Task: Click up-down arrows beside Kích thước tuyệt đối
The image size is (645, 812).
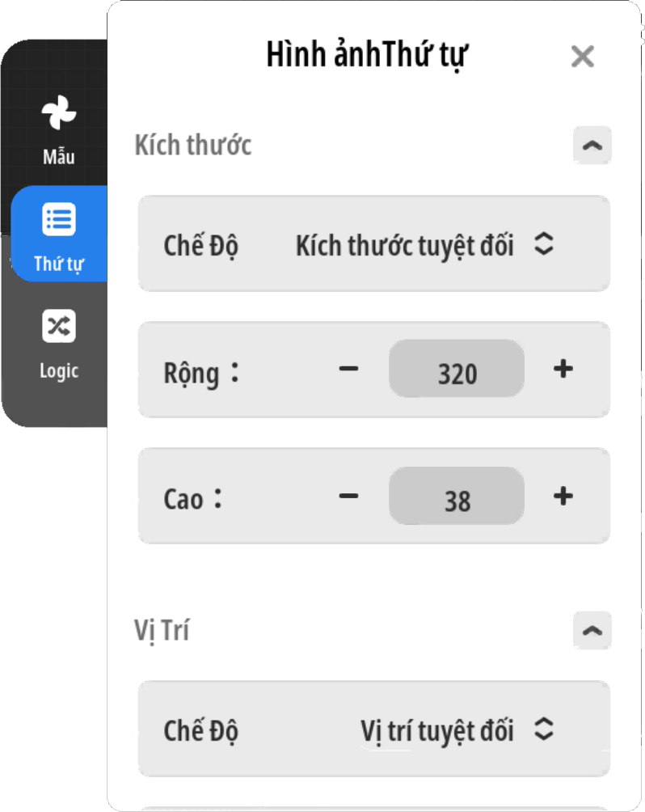Action: click(x=544, y=244)
